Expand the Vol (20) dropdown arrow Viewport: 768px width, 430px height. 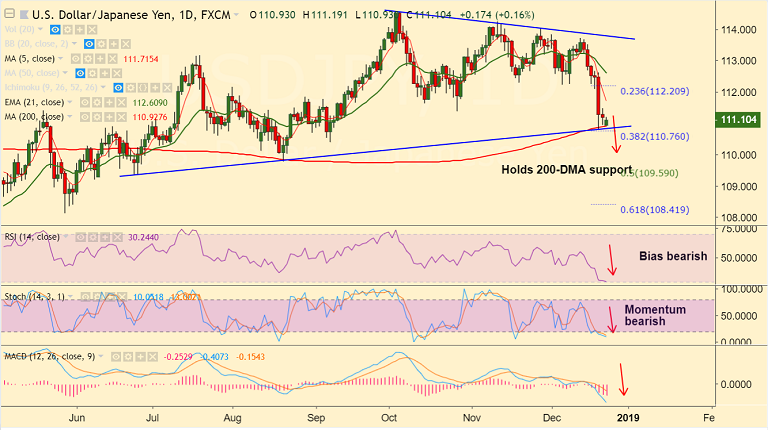point(40,29)
